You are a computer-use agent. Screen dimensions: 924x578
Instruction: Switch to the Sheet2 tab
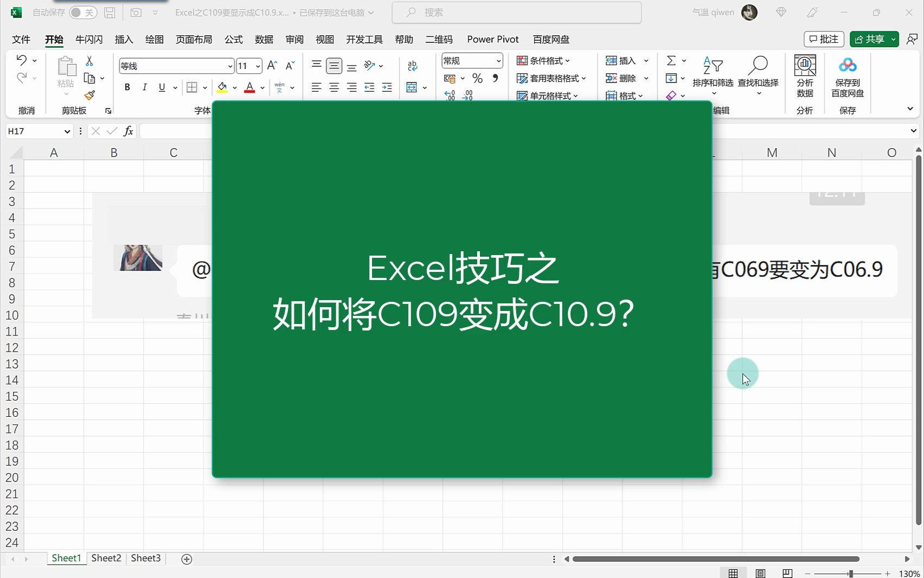106,558
